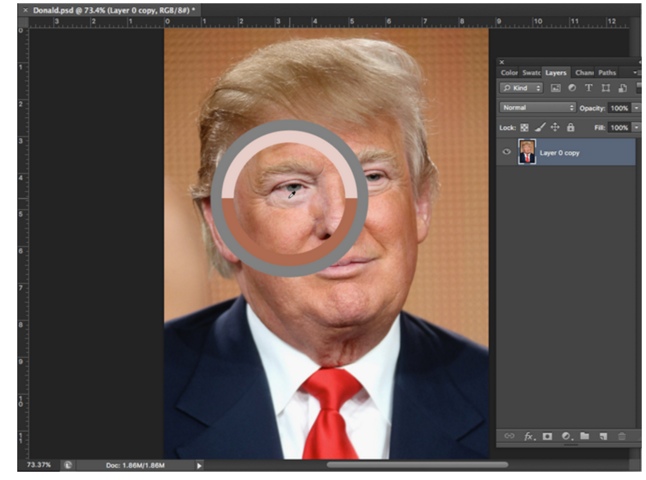Create new adjustment layer
The image size is (646, 480).
(x=566, y=436)
